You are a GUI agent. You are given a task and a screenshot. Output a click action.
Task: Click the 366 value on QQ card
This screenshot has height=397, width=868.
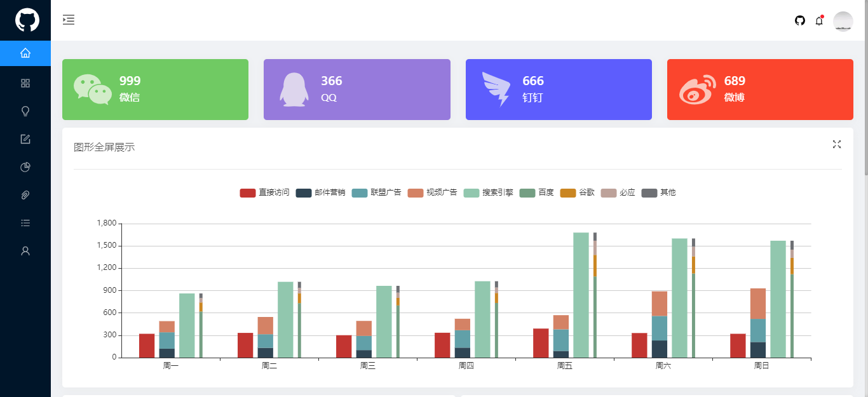pos(332,81)
